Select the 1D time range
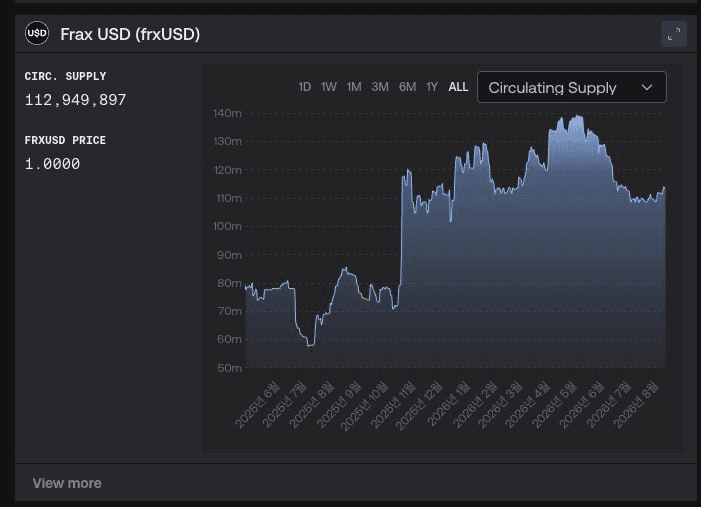 click(x=304, y=87)
